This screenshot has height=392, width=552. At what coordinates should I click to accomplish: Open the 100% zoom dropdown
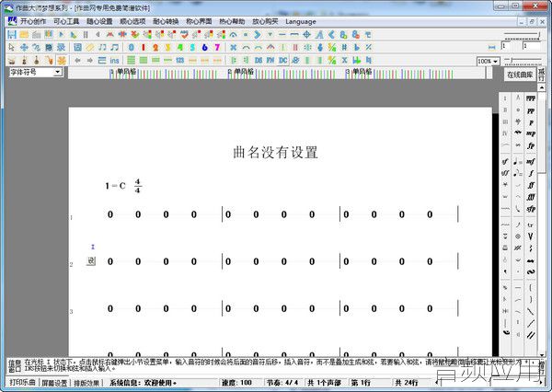click(x=496, y=62)
